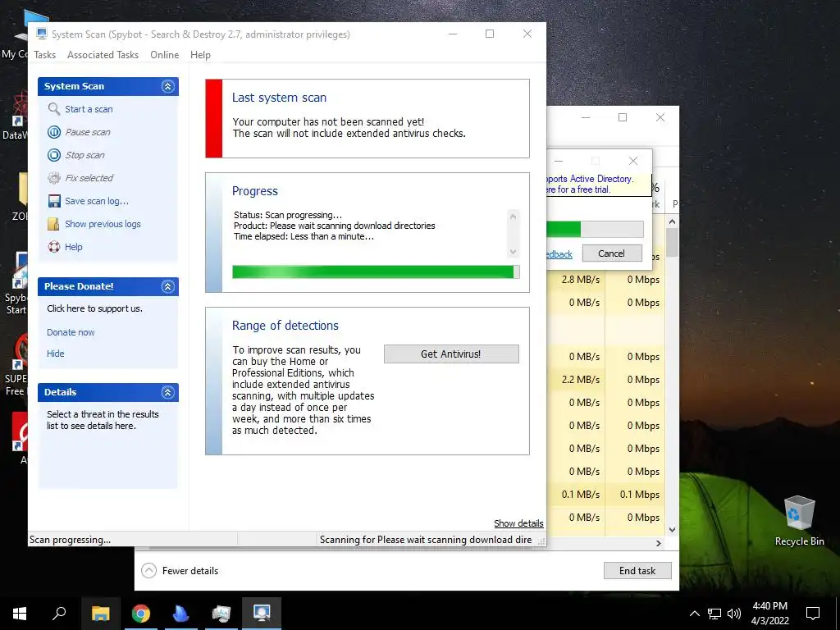Click the 2.8 MB/s disk value
The height and width of the screenshot is (630, 840).
tap(581, 280)
